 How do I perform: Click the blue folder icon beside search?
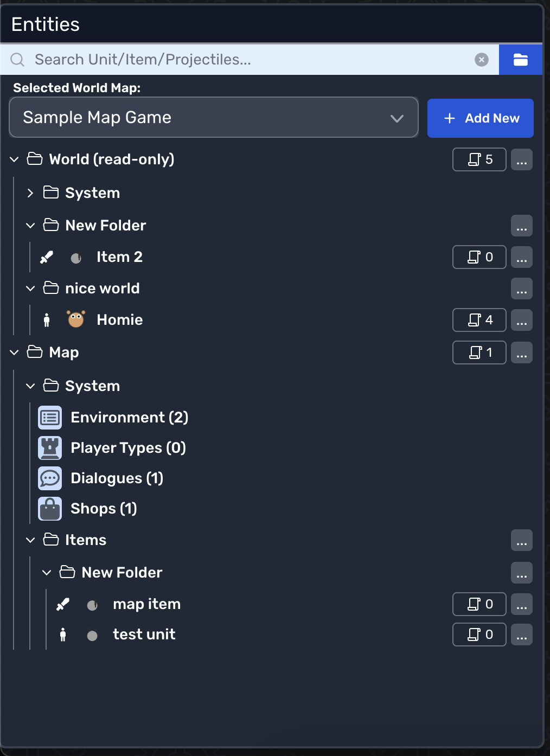(x=520, y=60)
